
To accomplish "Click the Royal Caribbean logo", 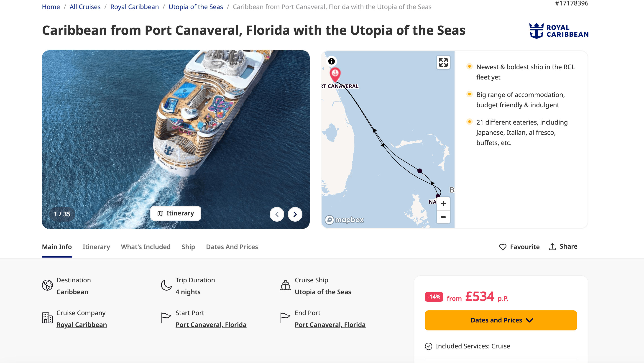I will click(x=559, y=31).
